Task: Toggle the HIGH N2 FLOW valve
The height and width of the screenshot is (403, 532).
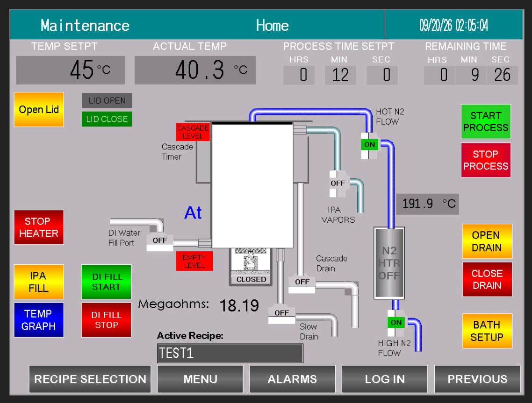Action: 396,323
